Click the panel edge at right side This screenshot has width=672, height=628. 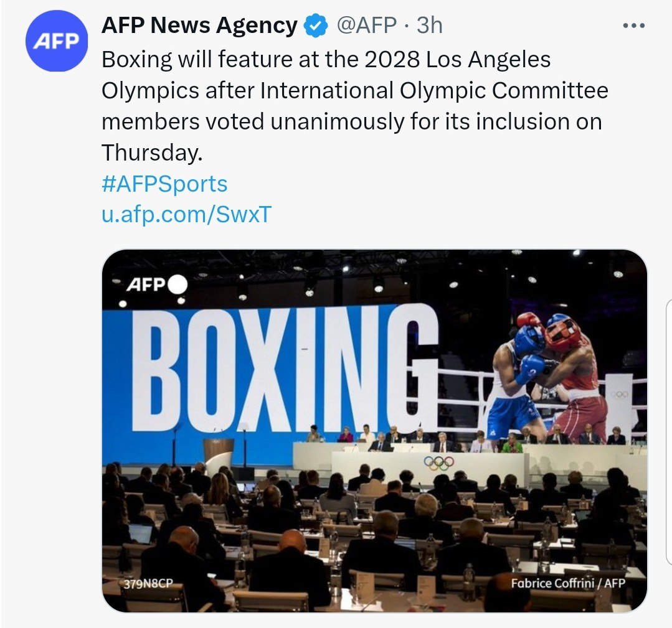click(668, 432)
